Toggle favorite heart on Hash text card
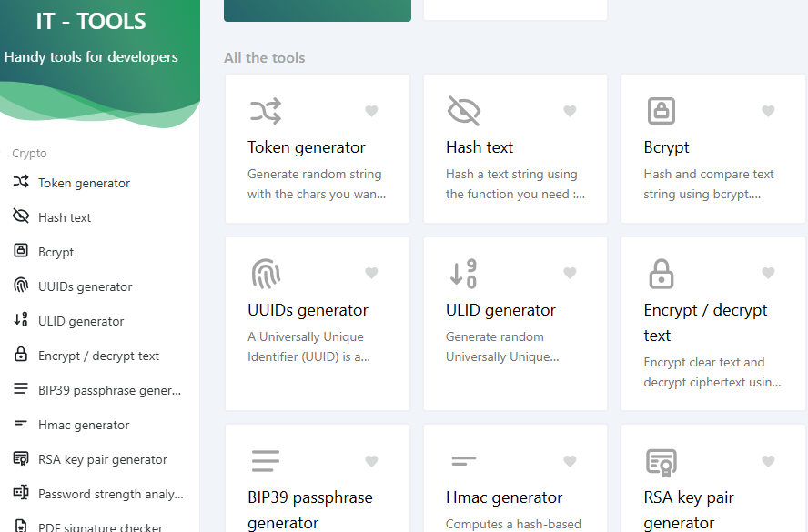Image resolution: width=808 pixels, height=532 pixels. tap(570, 111)
